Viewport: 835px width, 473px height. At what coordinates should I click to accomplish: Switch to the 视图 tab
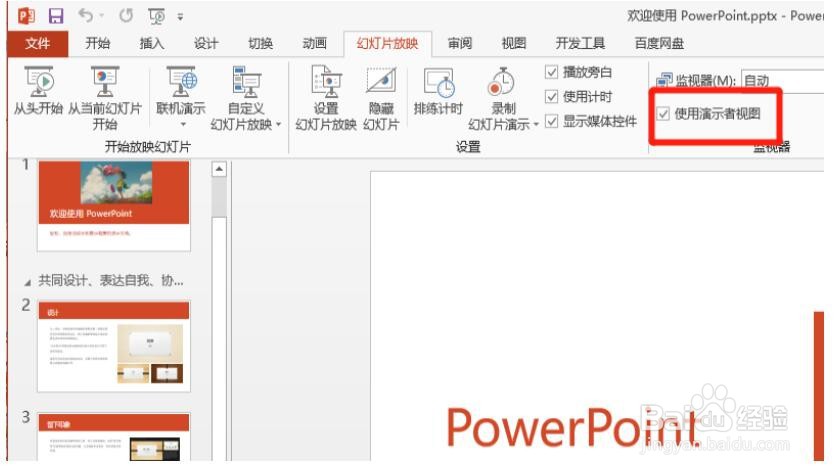(514, 43)
